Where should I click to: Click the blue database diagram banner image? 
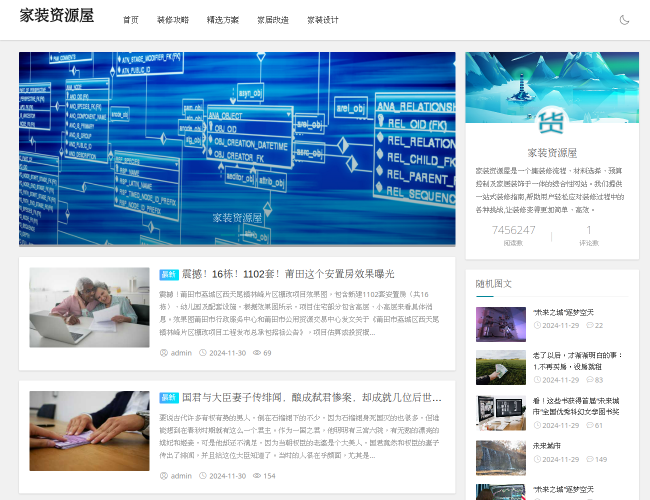pyautogui.click(x=237, y=149)
